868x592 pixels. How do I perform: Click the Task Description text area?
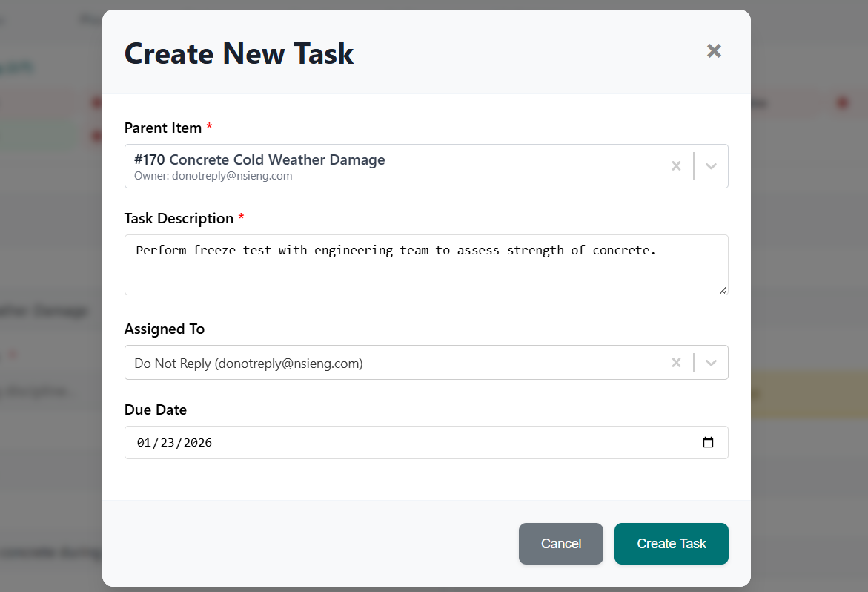(426, 265)
